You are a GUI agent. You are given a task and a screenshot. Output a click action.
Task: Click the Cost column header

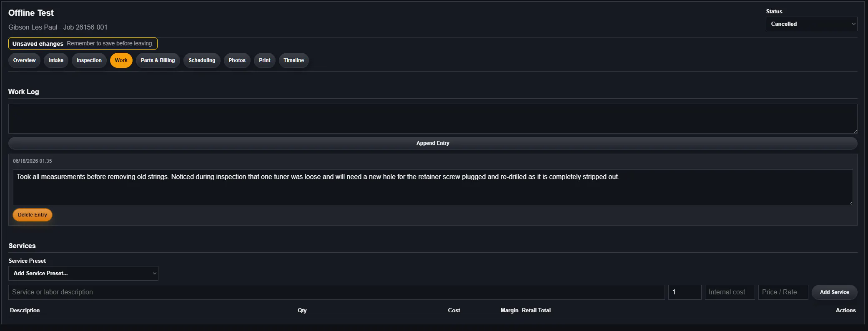pyautogui.click(x=454, y=311)
